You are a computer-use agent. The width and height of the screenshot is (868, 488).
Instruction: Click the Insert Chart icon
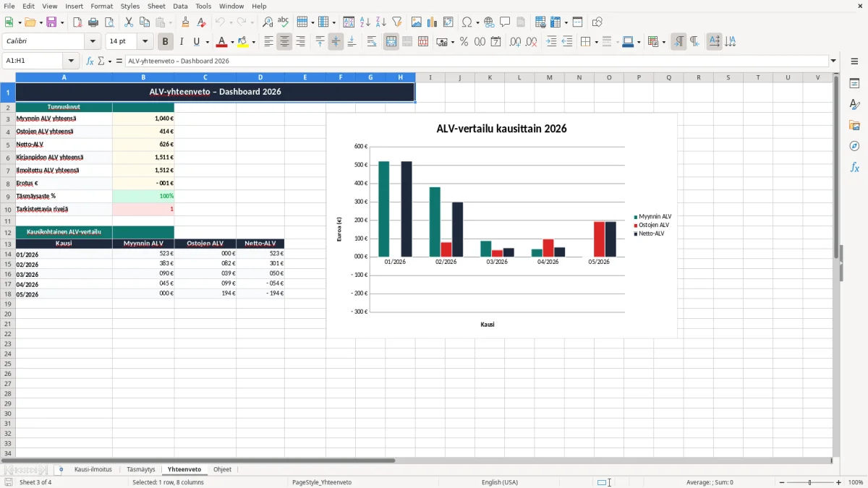coord(432,22)
